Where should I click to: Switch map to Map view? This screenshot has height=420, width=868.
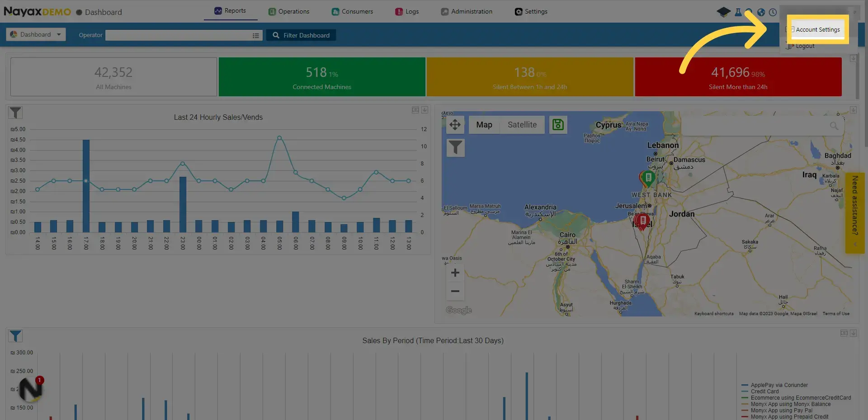pos(484,125)
